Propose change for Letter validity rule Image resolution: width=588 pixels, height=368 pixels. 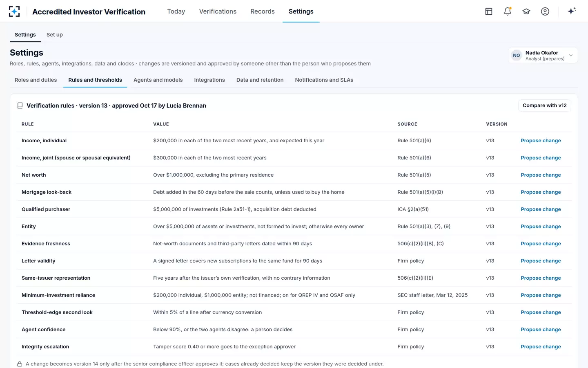pos(541,261)
